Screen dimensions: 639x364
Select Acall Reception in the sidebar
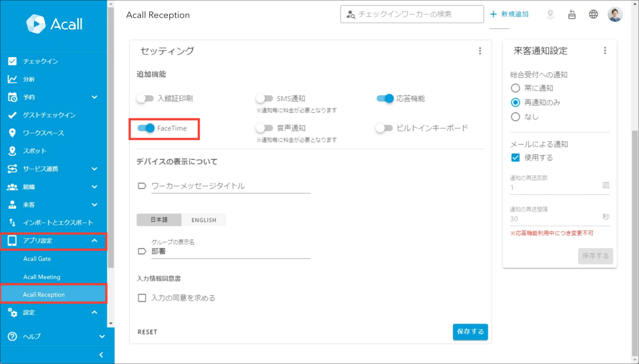pyautogui.click(x=53, y=295)
